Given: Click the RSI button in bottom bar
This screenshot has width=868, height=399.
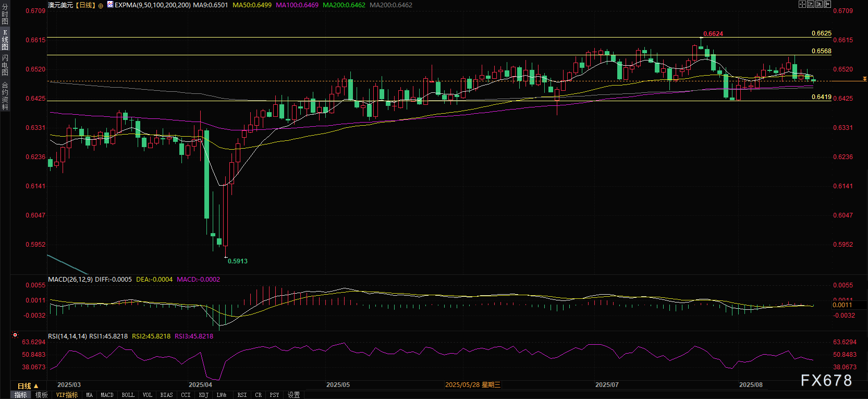Looking at the screenshot, I should click(x=242, y=395).
